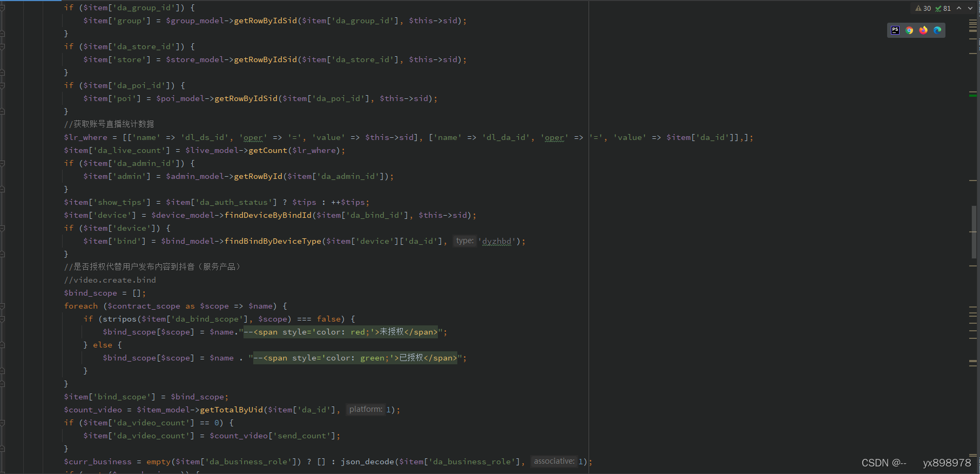Image resolution: width=980 pixels, height=474 pixels.
Task: Click the 30 warnings inspection indicator
Action: pyautogui.click(x=923, y=8)
